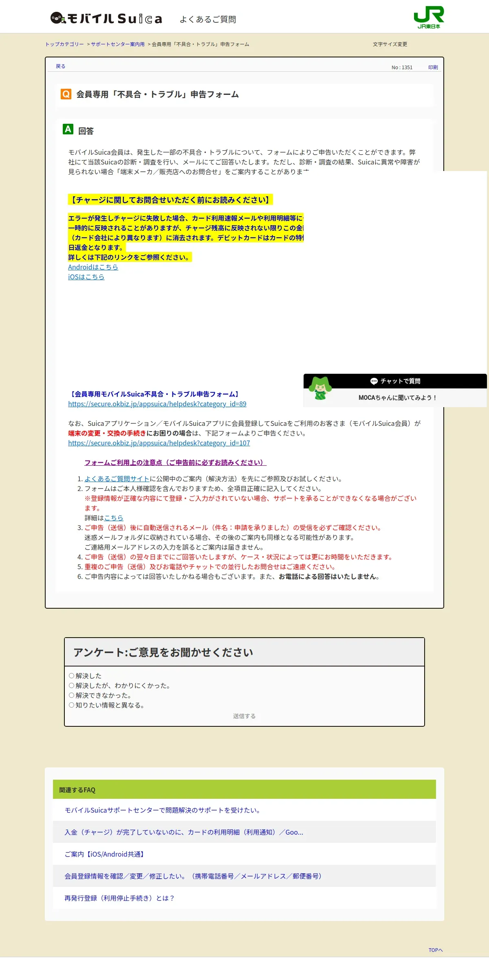Go to サポートセンター案内用 breadcrumb
Screen dimensions: 489x980
point(117,44)
